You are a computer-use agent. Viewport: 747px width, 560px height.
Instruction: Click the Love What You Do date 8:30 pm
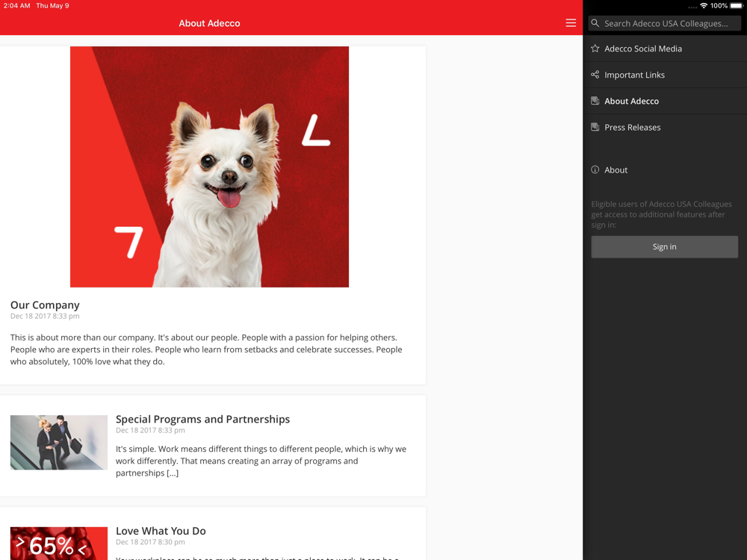[150, 542]
